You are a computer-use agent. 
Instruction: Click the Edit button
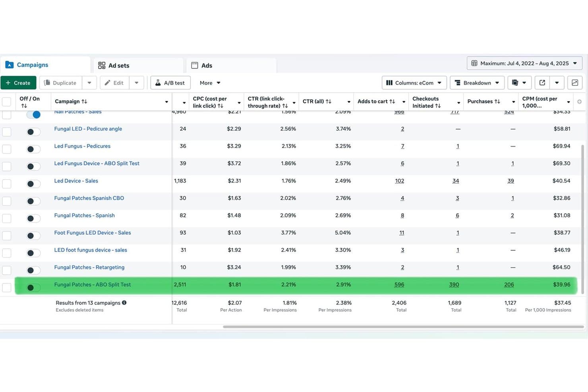114,83
